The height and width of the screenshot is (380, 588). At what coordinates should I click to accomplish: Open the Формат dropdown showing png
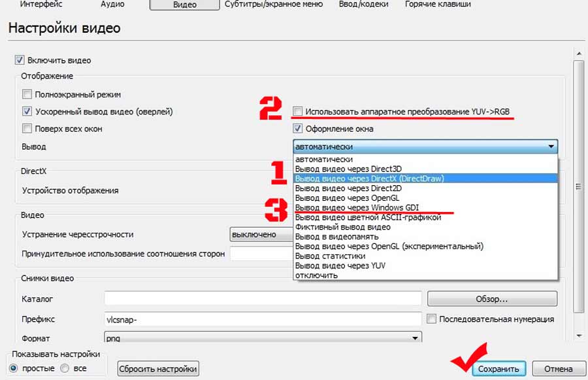(x=263, y=337)
